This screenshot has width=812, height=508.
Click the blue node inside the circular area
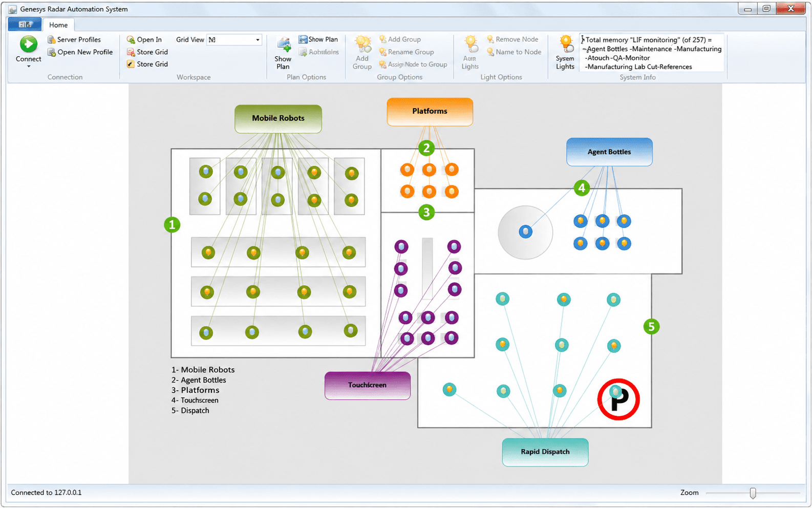click(525, 232)
